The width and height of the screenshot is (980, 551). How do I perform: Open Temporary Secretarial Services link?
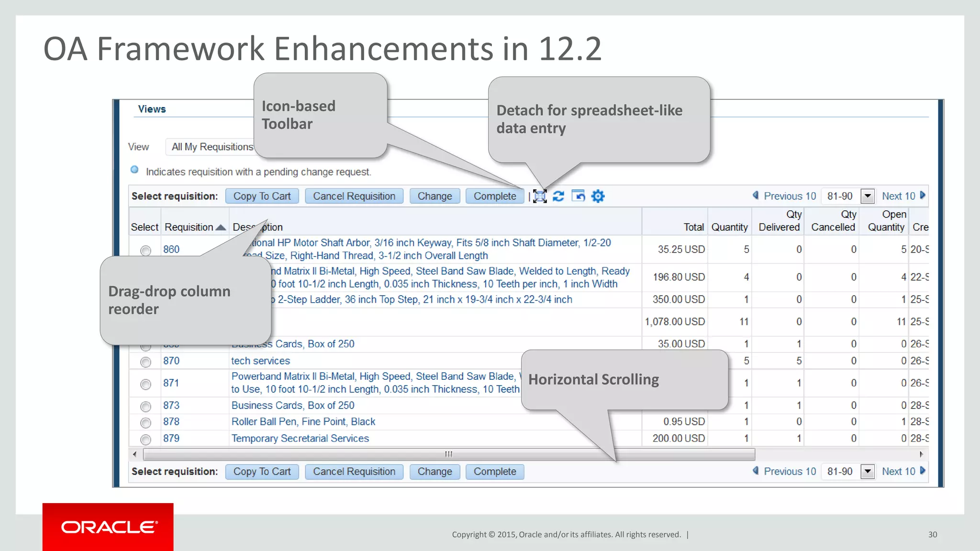(x=300, y=438)
